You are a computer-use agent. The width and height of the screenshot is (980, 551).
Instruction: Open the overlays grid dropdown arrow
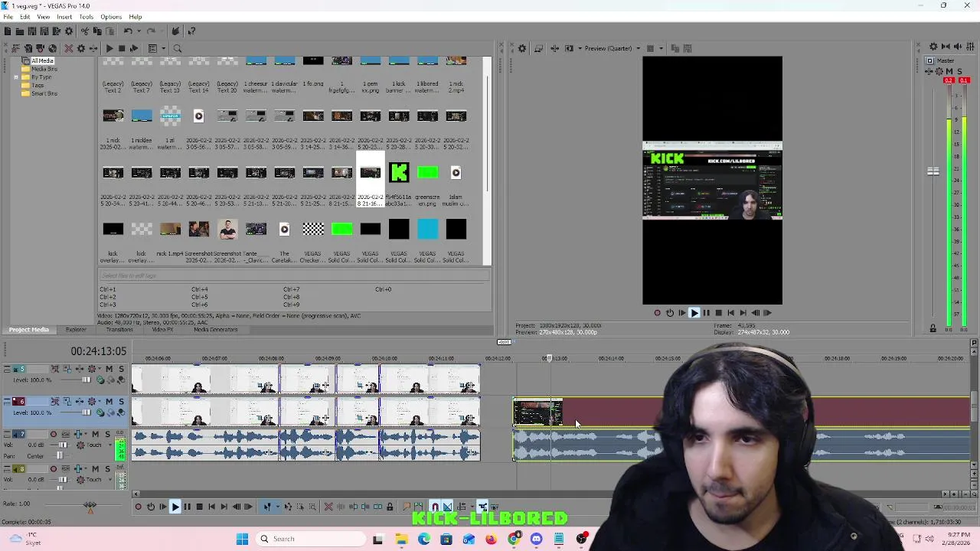pos(661,48)
